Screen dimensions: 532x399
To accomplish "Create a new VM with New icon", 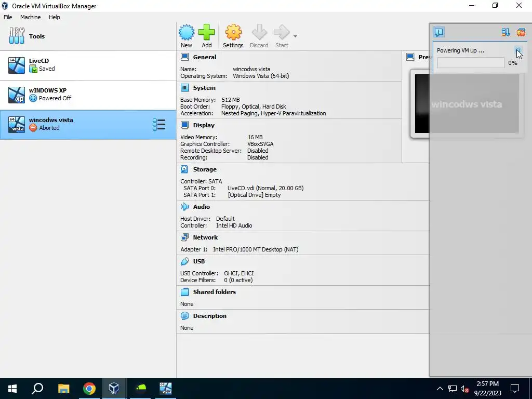I will (x=187, y=33).
